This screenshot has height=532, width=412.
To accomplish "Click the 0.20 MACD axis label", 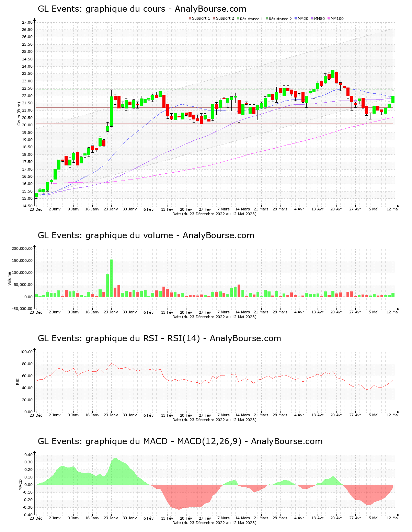I will pyautogui.click(x=28, y=470).
